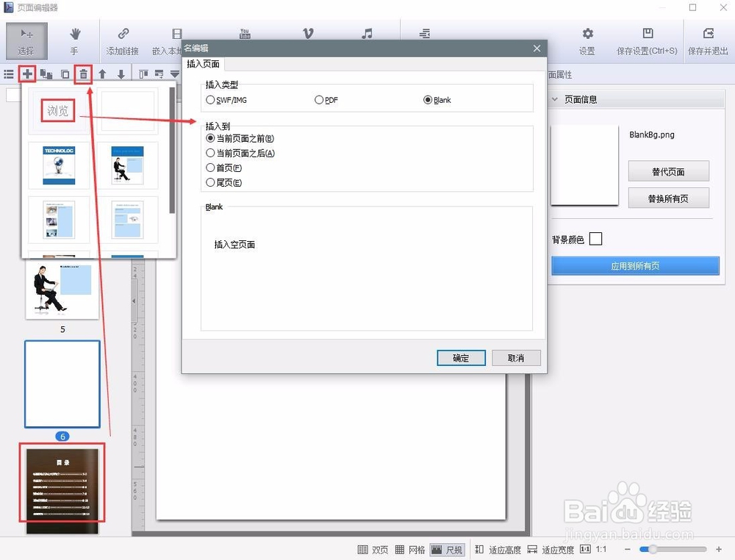735x560 pixels.
Task: Click the ruler collapse arrow handle
Action: coord(134,301)
